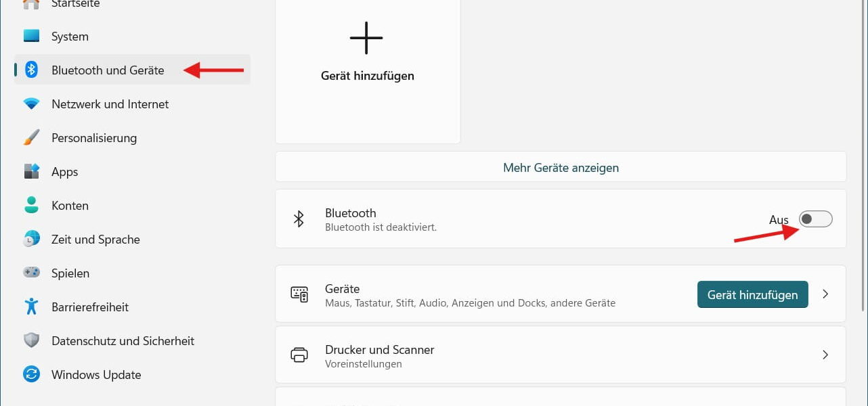
Task: Click the System monitor icon
Action: pos(31,36)
